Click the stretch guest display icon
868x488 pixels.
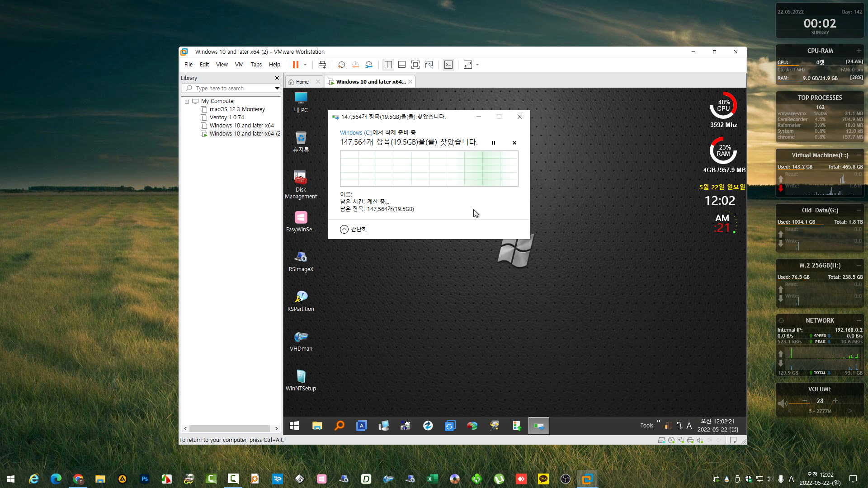(468, 65)
